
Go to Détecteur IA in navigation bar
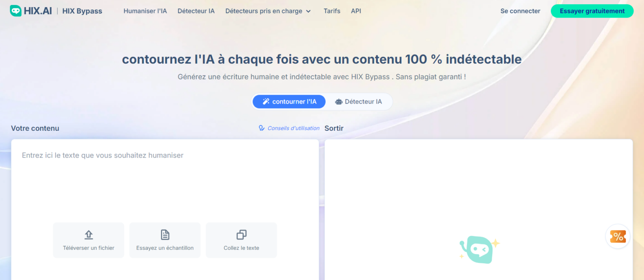click(x=196, y=11)
